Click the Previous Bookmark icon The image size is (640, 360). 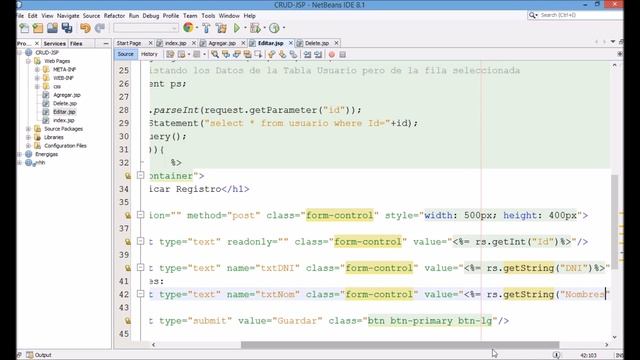click(x=271, y=54)
